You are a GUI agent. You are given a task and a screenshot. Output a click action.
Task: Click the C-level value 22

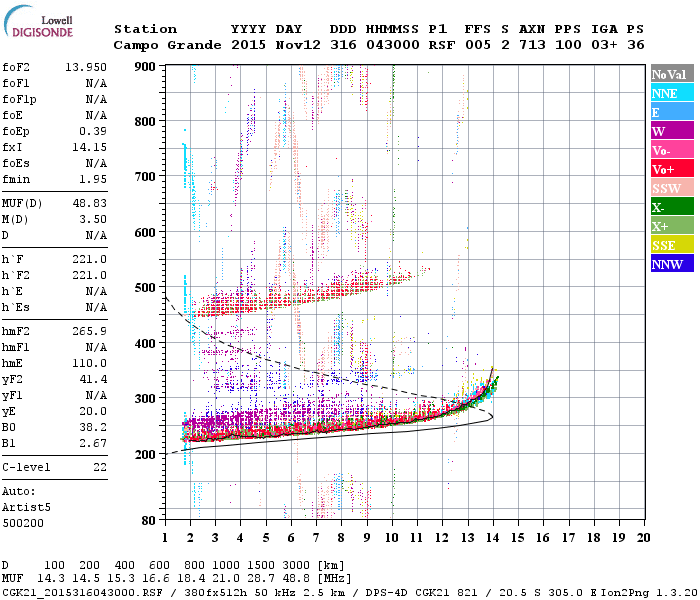click(100, 467)
